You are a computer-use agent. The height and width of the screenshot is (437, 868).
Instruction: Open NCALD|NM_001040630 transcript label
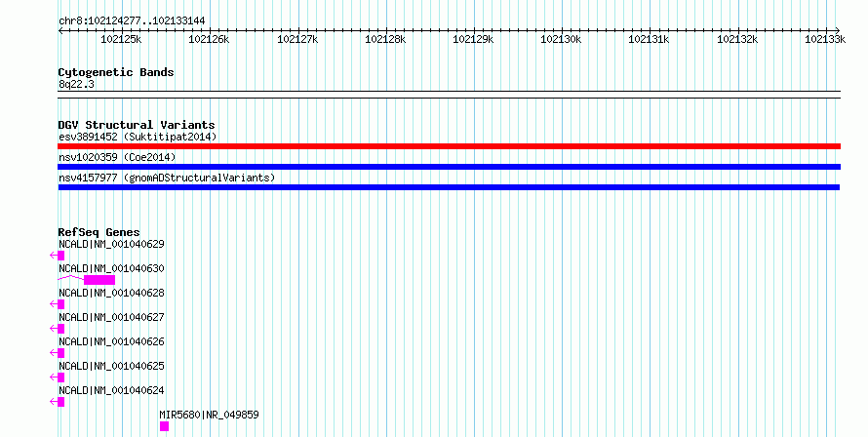click(111, 268)
